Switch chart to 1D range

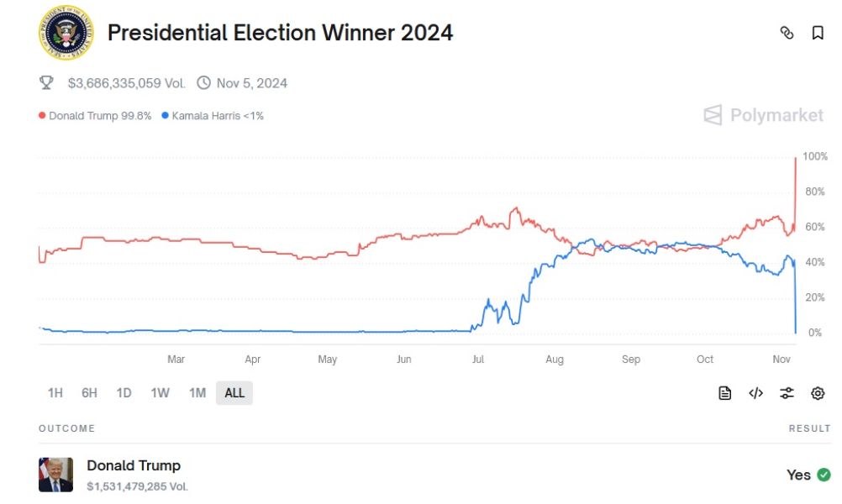coord(124,393)
